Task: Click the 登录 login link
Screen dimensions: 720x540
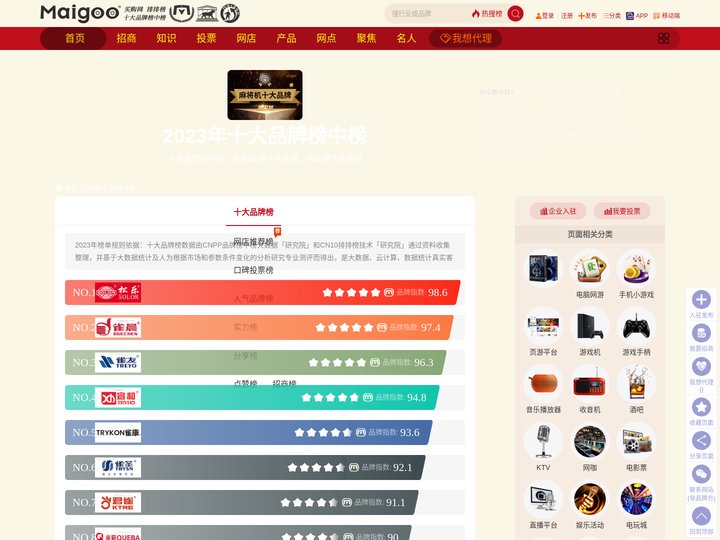Action: (545, 16)
